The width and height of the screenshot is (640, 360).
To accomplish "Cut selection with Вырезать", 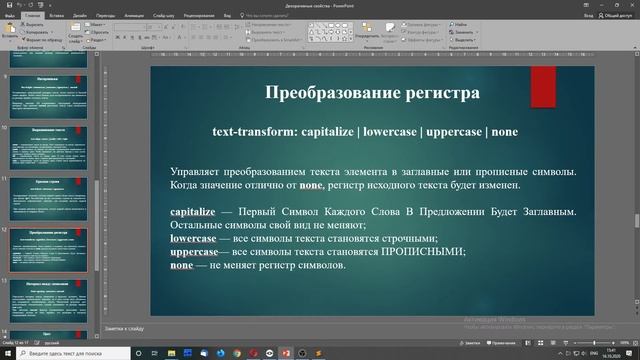I will [32, 24].
